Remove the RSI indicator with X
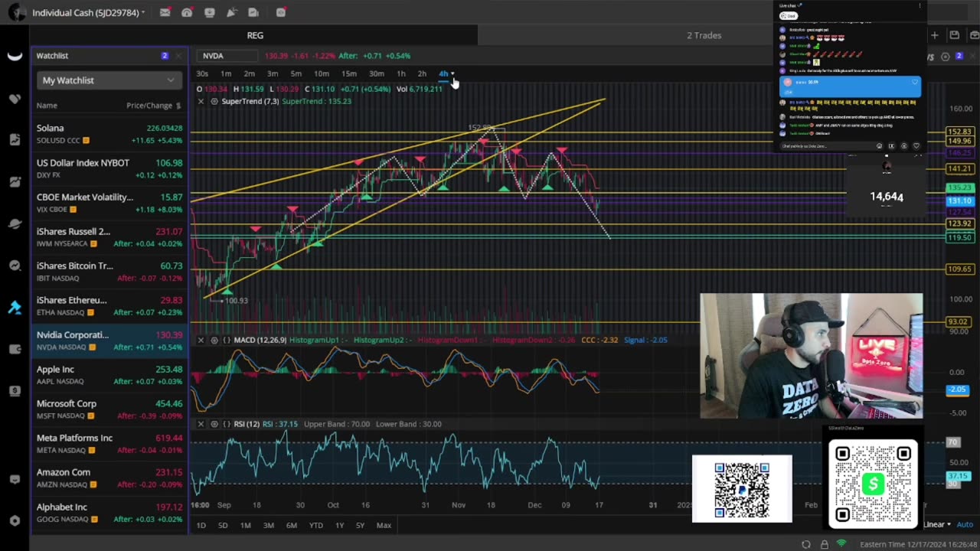 pyautogui.click(x=201, y=424)
